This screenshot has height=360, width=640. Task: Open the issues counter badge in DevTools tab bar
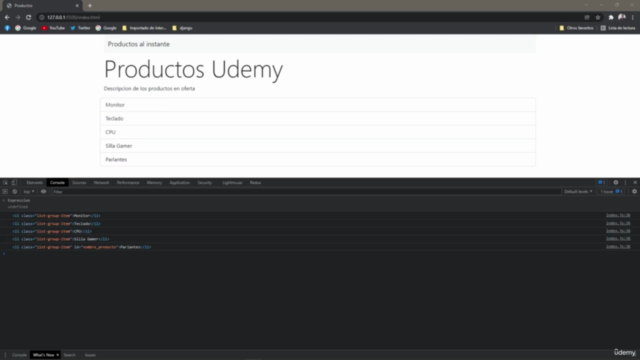[601, 182]
